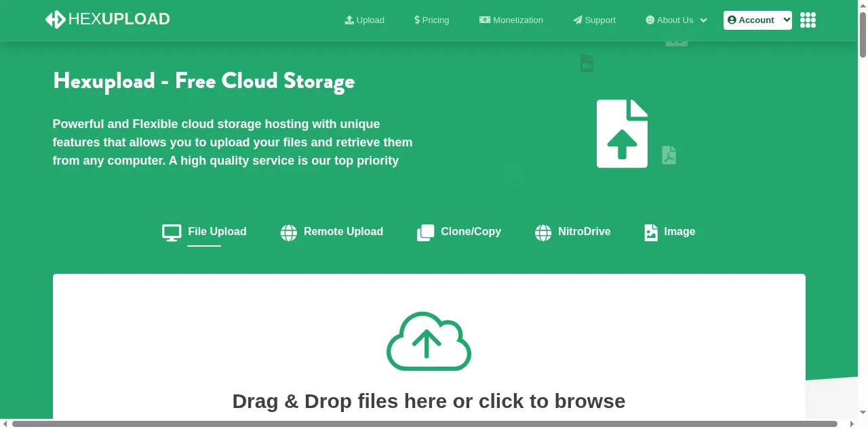Click the HexUpload logo icon
This screenshot has height=429, width=868.
pyautogui.click(x=56, y=20)
